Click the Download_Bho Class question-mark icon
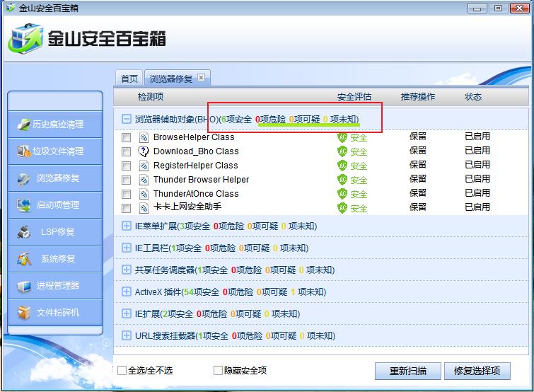 pos(144,151)
